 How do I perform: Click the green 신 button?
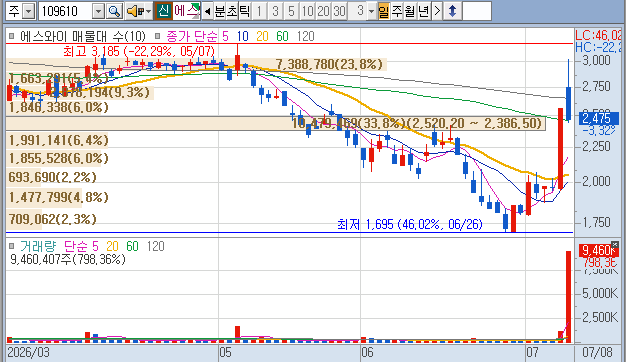[163, 11]
